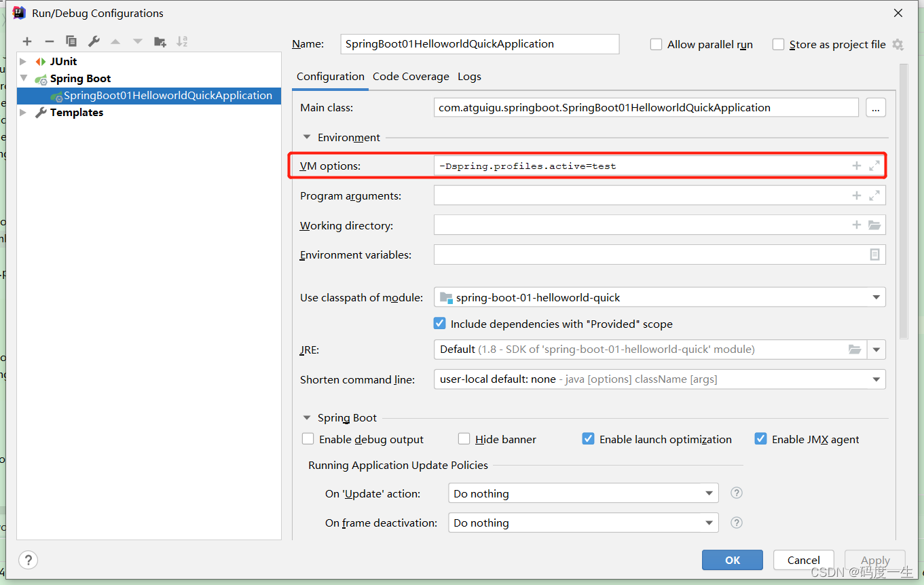Click the Name input field
924x585 pixels.
479,44
